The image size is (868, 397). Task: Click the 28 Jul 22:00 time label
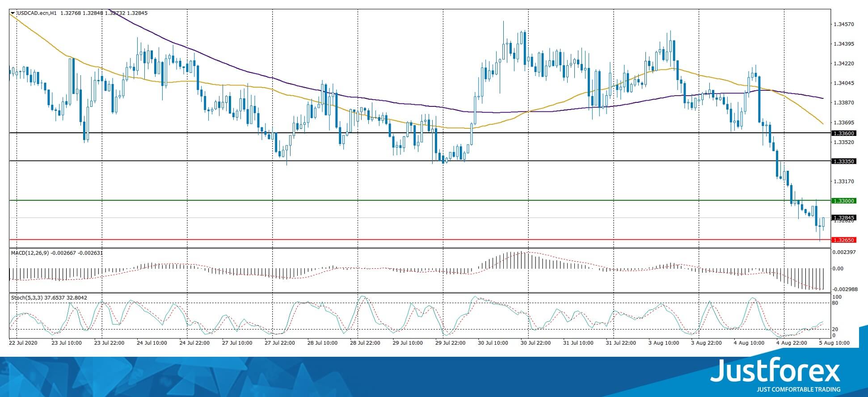click(366, 343)
